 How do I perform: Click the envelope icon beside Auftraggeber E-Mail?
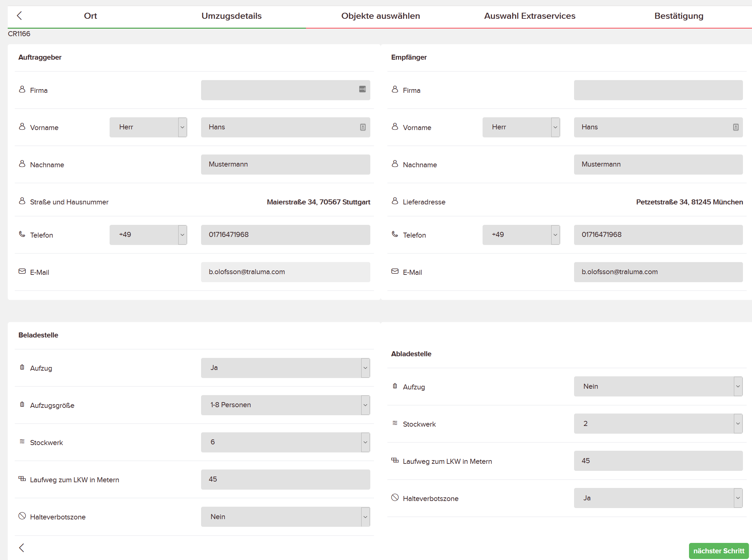click(22, 271)
